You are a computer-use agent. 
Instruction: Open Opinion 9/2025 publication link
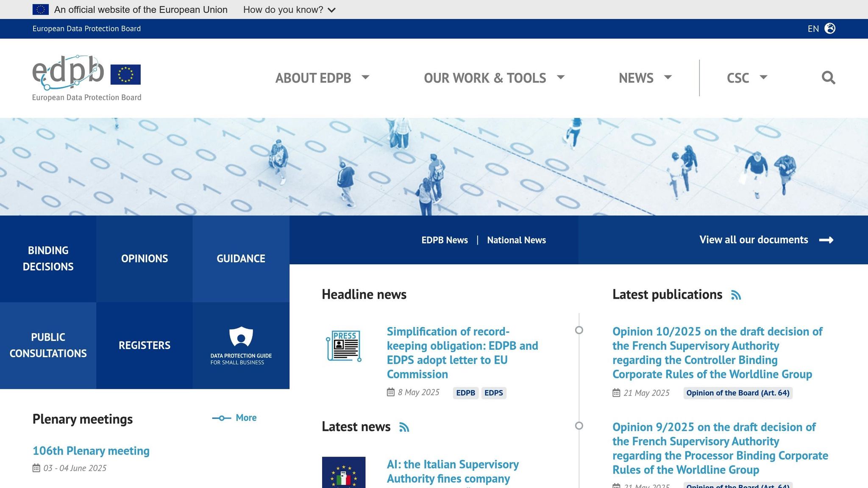(720, 448)
